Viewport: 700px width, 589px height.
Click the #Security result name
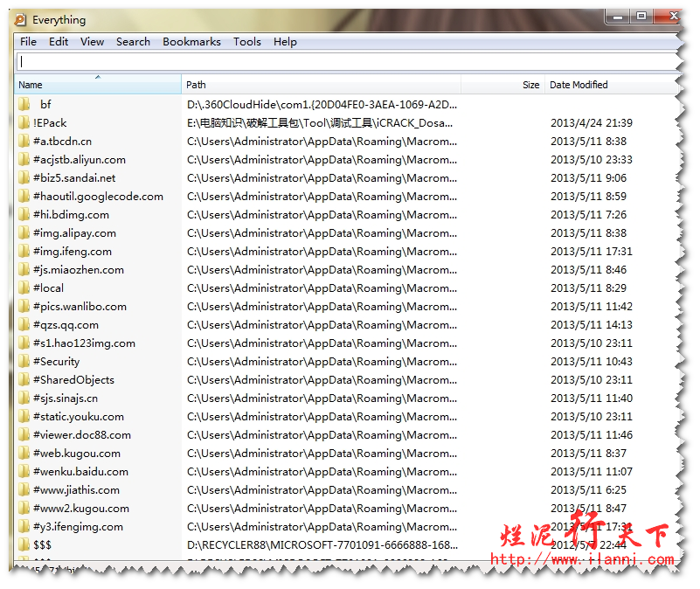56,362
